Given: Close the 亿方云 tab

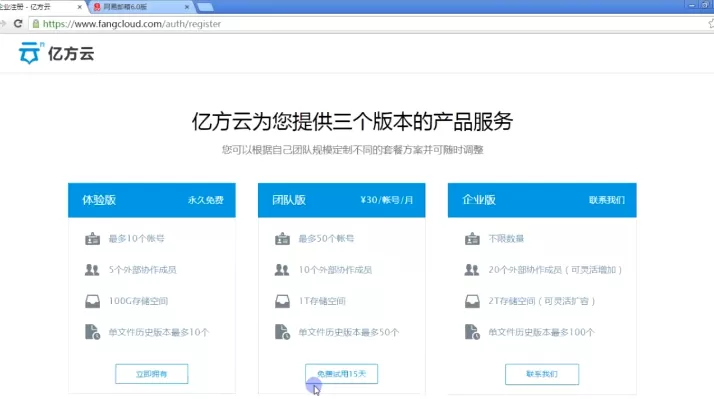Looking at the screenshot, I should 79,7.
